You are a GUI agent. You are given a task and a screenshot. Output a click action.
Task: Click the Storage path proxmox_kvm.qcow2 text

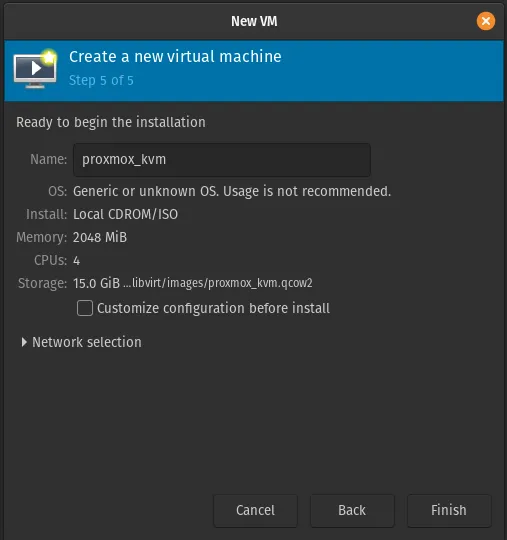tap(218, 283)
